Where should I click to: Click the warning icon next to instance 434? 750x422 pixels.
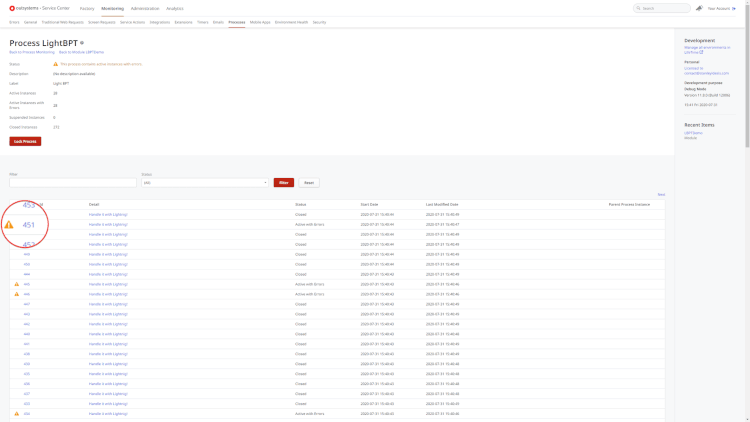point(16,413)
